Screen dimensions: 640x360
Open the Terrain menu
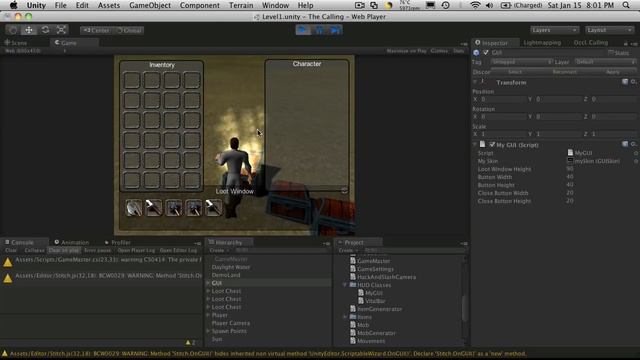(241, 5)
